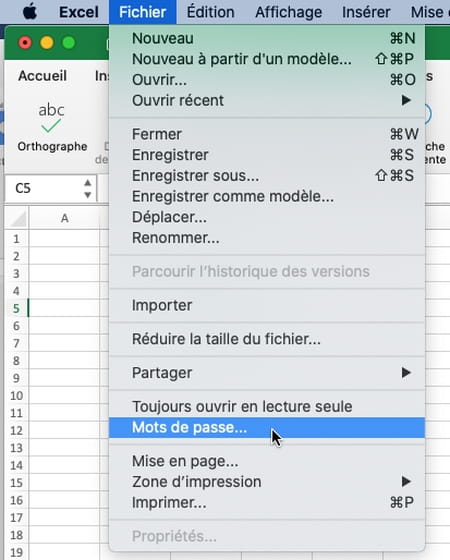450x560 pixels.
Task: Open the Affichage menu
Action: [x=289, y=12]
